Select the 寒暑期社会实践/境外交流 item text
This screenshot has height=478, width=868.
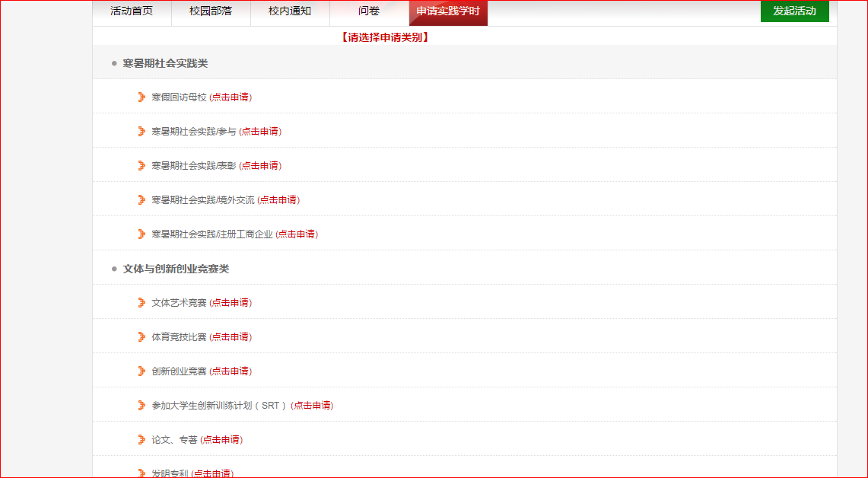(x=203, y=200)
